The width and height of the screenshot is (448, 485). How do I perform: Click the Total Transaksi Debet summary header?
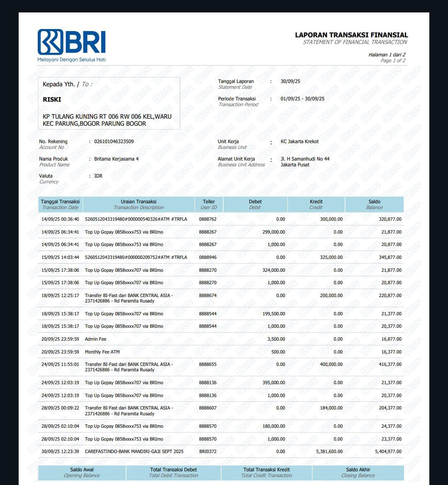[173, 472]
